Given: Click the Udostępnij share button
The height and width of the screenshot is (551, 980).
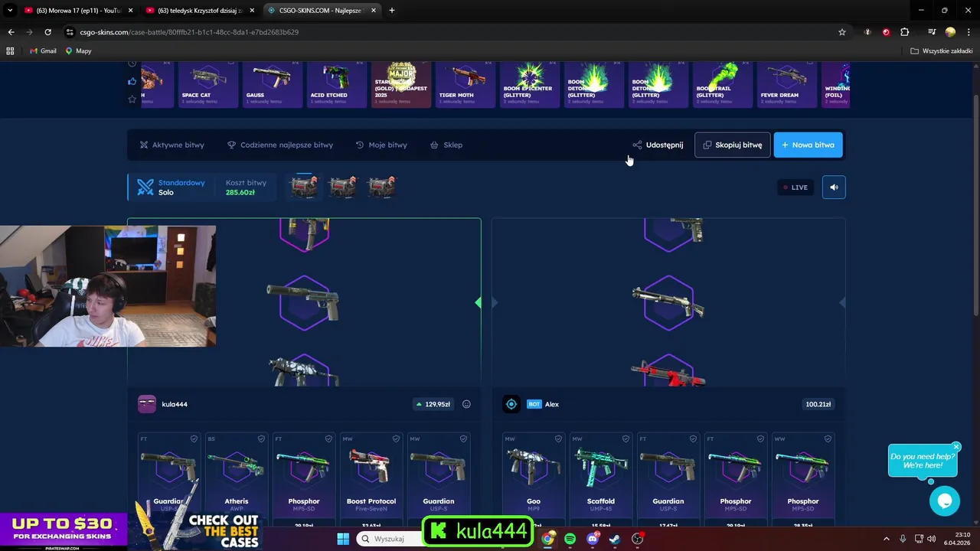Looking at the screenshot, I should (658, 145).
